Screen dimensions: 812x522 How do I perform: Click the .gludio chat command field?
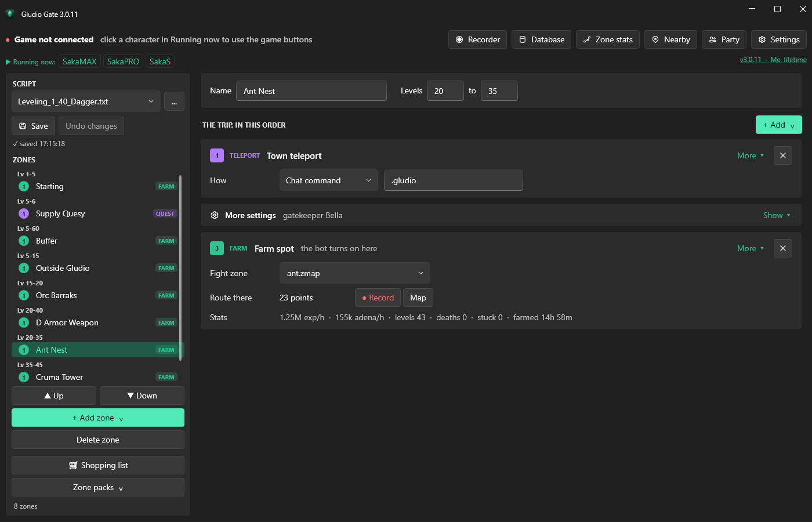[x=454, y=180]
